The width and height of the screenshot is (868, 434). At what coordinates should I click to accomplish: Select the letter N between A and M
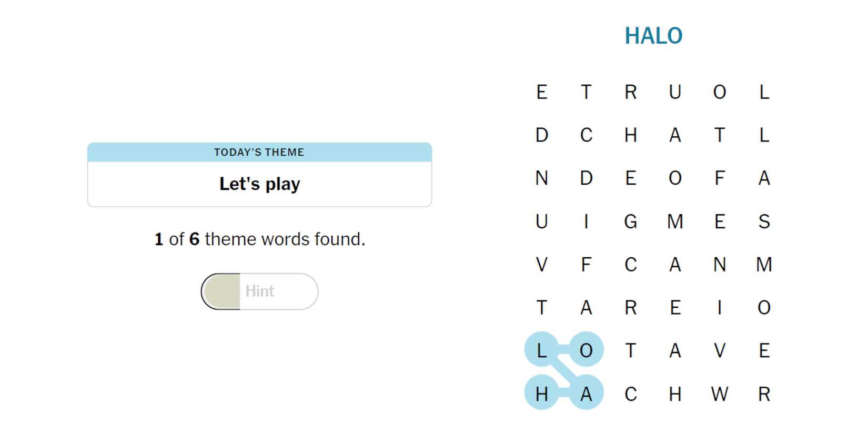coord(719,265)
